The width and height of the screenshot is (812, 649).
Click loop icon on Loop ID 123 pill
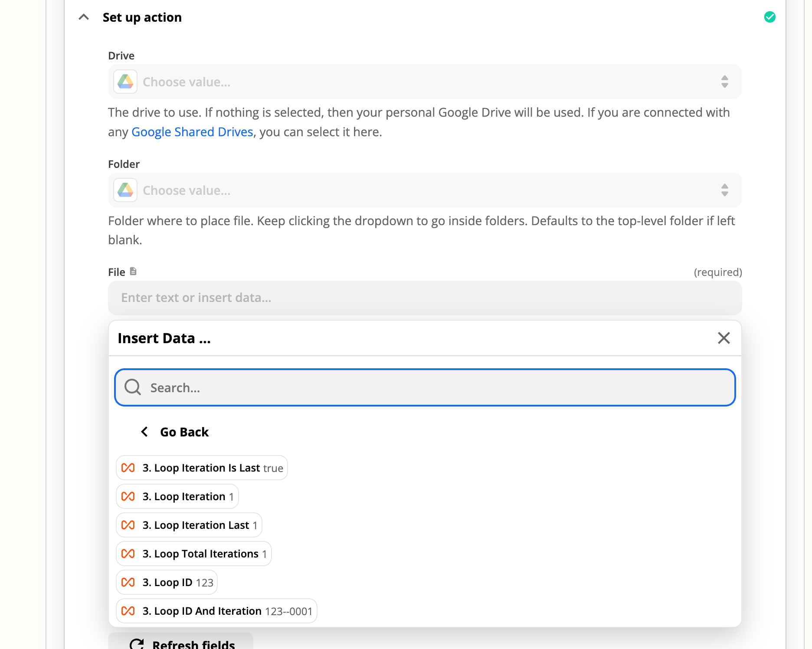128,582
